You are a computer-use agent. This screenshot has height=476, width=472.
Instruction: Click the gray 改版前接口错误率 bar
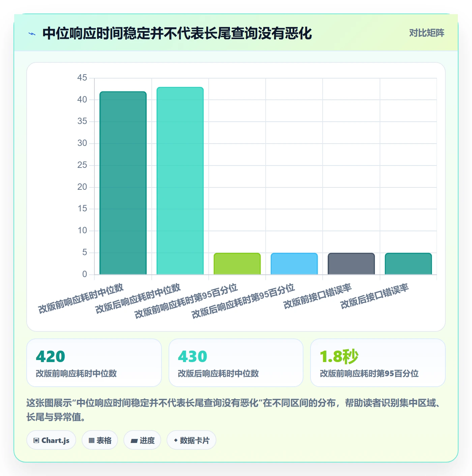point(351,264)
